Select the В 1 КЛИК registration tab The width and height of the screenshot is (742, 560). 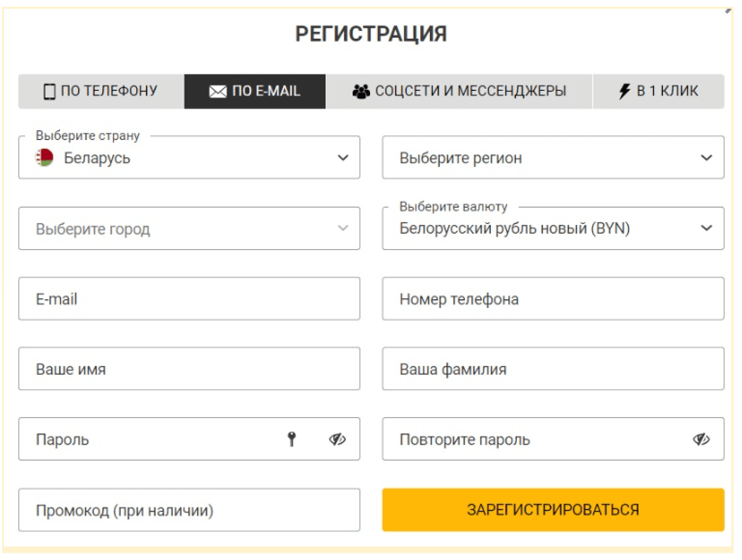coord(659,90)
